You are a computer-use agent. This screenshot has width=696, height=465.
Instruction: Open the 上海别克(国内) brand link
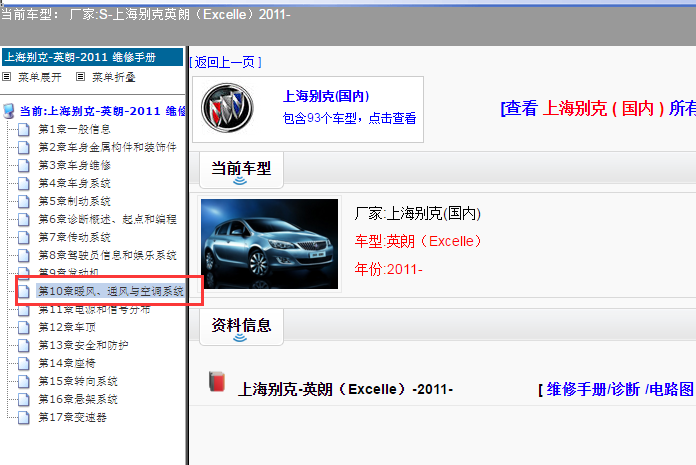[x=326, y=96]
